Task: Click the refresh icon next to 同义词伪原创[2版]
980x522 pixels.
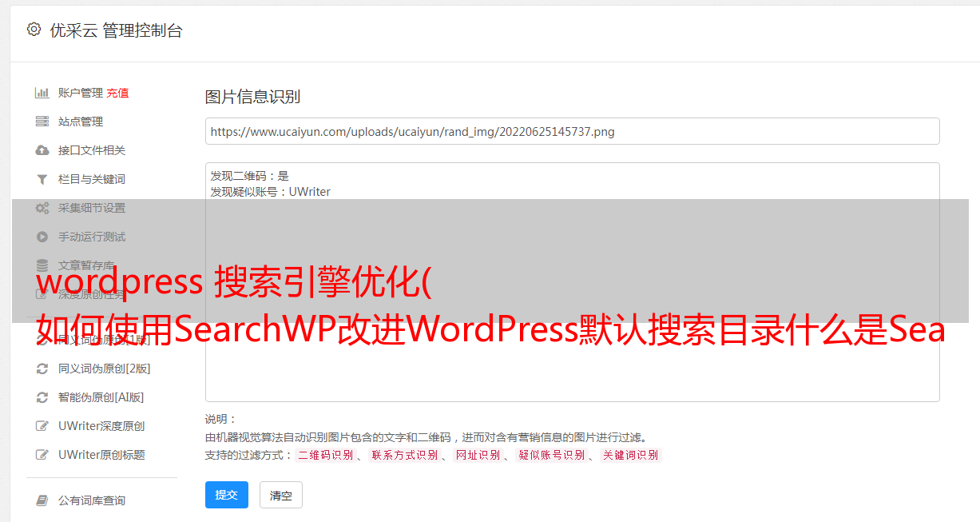Action: coord(42,369)
